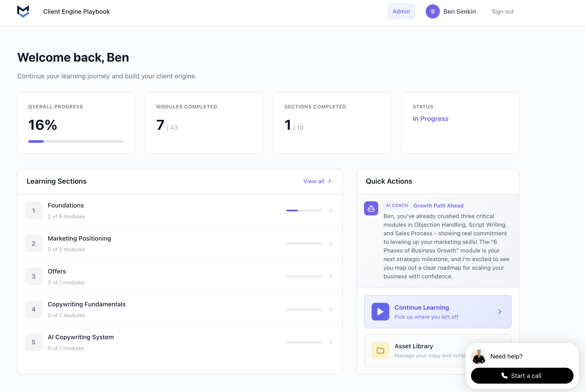Click the In Progress status text
585x392 pixels.
pyautogui.click(x=430, y=119)
